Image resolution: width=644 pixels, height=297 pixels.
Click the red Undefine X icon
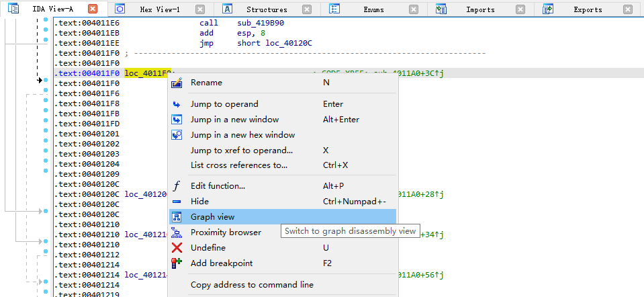point(177,248)
